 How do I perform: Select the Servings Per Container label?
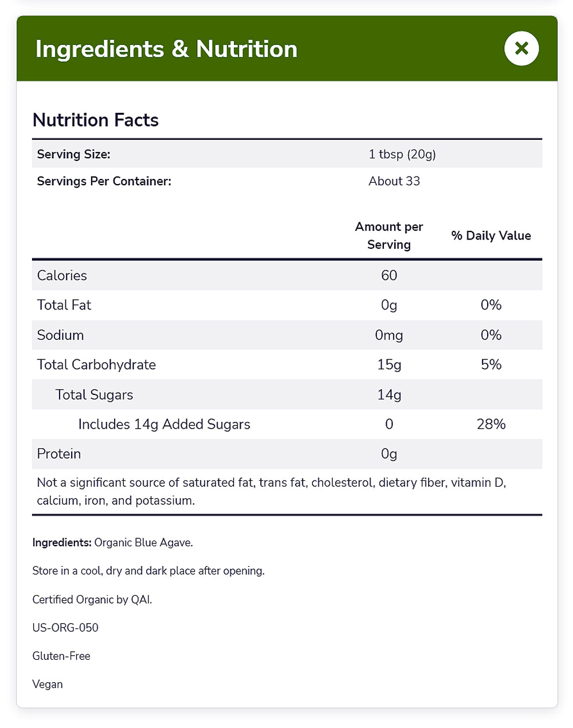(104, 181)
